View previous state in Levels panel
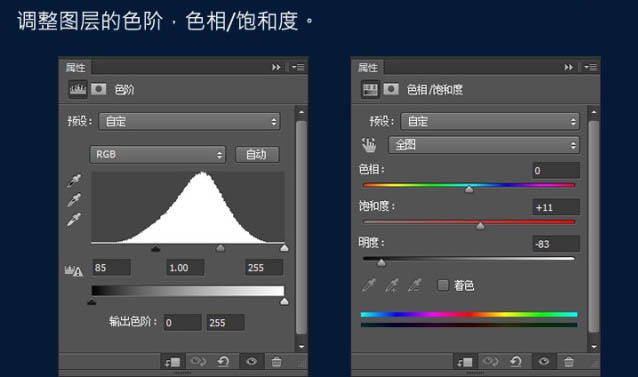The image size is (638, 377). point(198,361)
